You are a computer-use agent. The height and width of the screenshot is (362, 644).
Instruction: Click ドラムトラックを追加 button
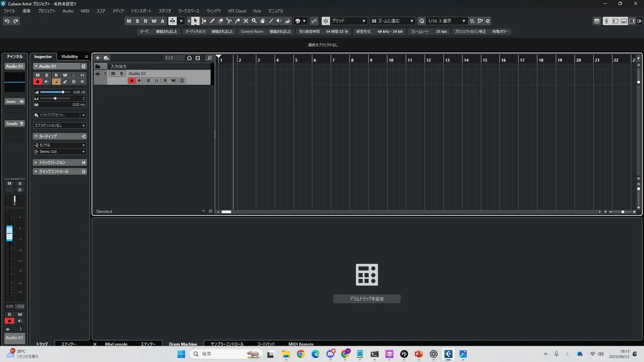(x=367, y=299)
